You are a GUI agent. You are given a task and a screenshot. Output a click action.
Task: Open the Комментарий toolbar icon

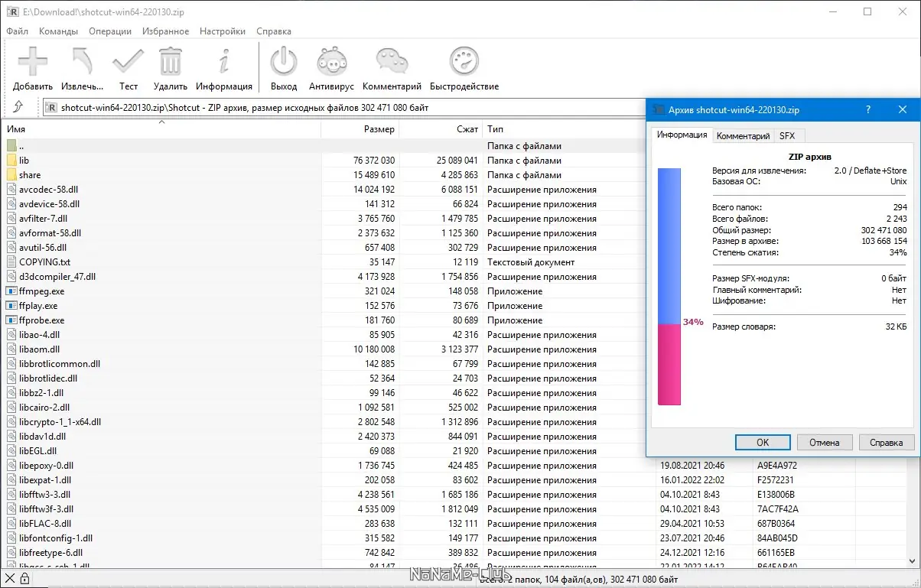point(392,68)
